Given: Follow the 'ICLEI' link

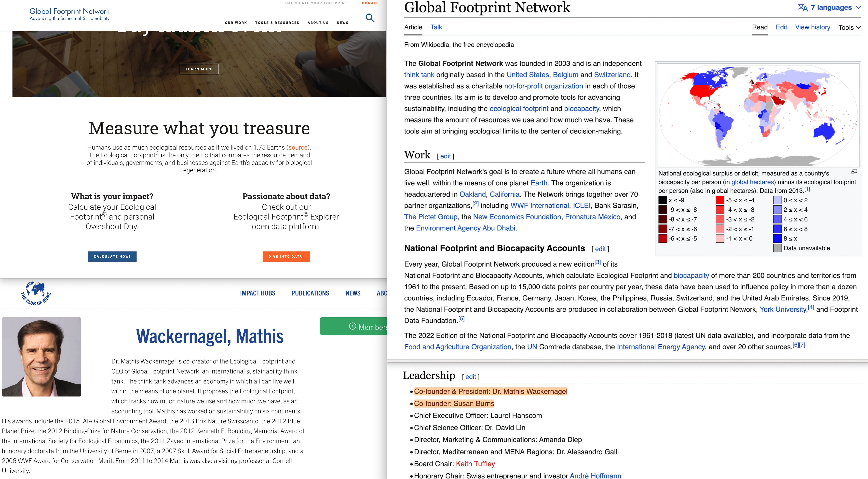Looking at the screenshot, I should click(x=582, y=206).
